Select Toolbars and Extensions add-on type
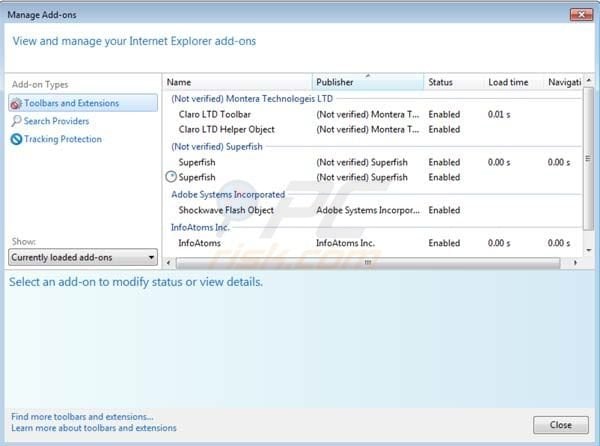Screen dimensions: 600x446 [x=83, y=103]
